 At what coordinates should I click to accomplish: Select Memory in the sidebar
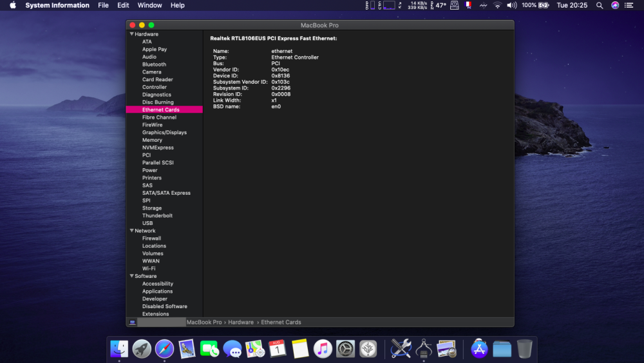point(152,140)
